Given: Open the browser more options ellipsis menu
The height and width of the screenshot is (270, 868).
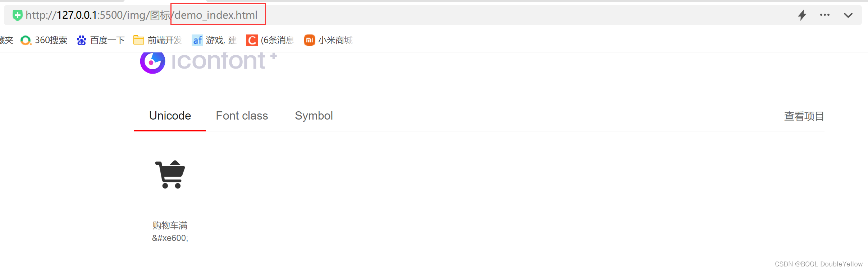Looking at the screenshot, I should click(x=825, y=15).
